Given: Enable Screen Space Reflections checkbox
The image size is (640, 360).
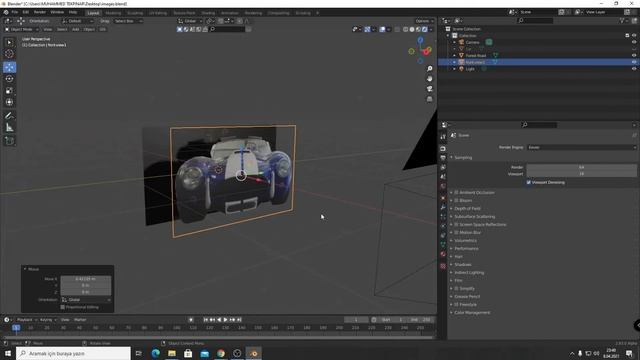Looking at the screenshot, I should (x=456, y=224).
